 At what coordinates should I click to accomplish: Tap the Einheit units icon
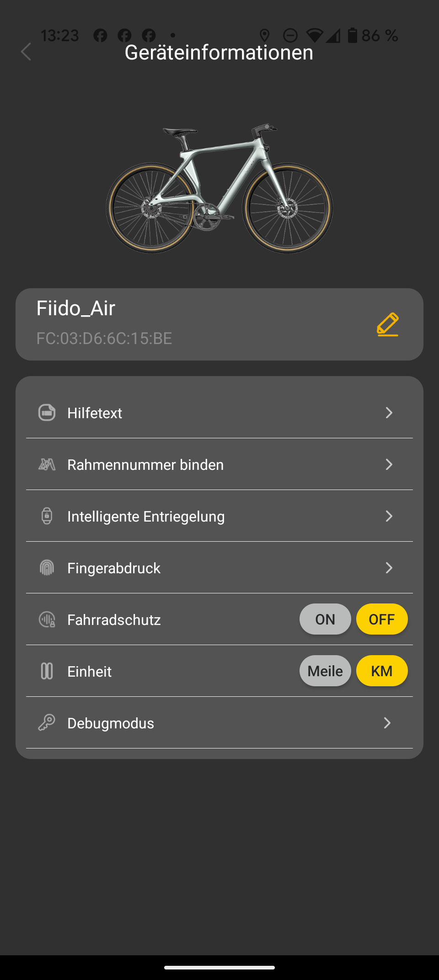(x=47, y=671)
